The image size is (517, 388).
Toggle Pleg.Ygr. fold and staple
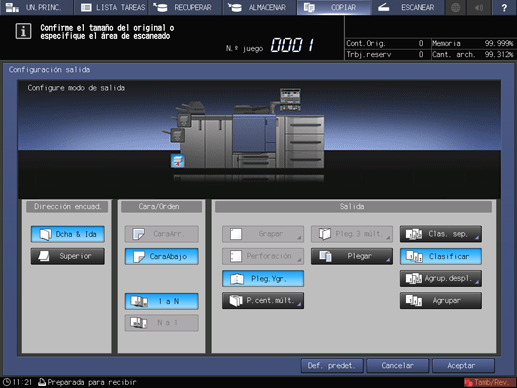coord(263,279)
